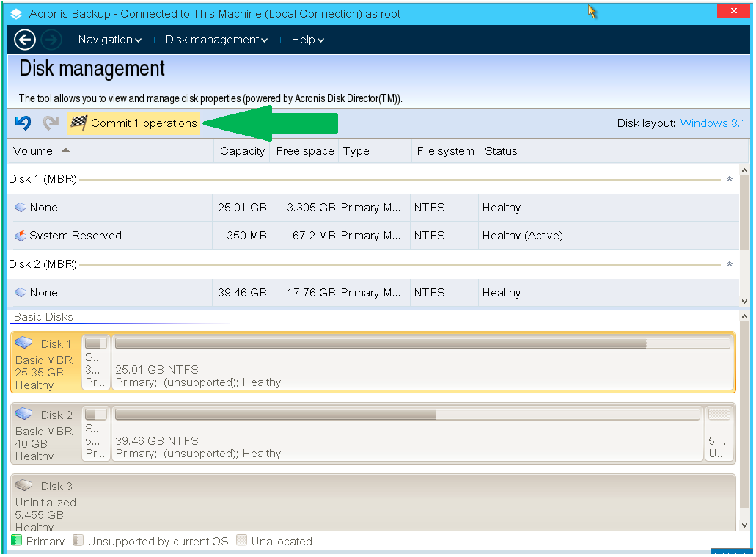Click the volume list scroll up arrow

tap(744, 170)
